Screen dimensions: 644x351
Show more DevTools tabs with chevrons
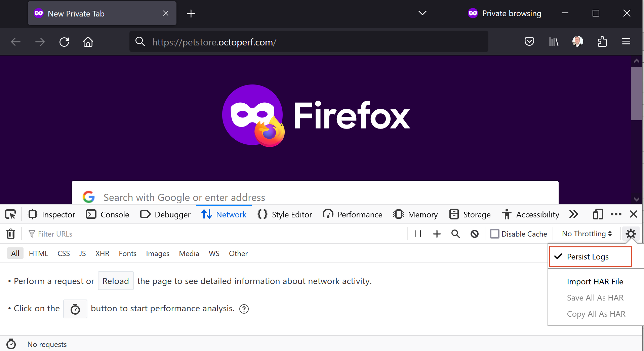574,214
